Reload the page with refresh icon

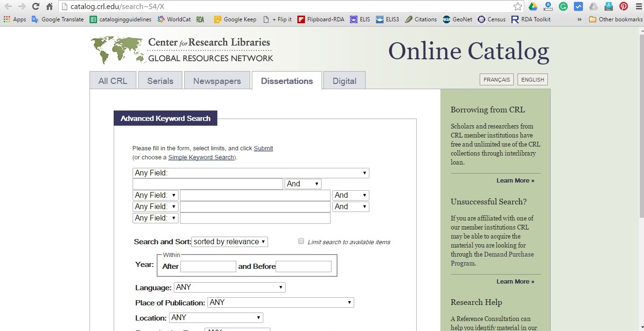click(x=36, y=7)
